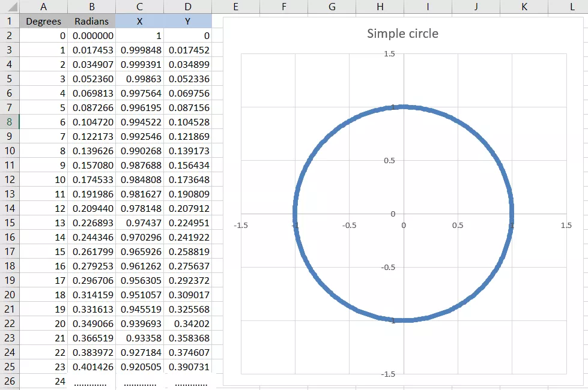This screenshot has width=588, height=390.
Task: Select row 26 header
Action: pyautogui.click(x=10, y=381)
